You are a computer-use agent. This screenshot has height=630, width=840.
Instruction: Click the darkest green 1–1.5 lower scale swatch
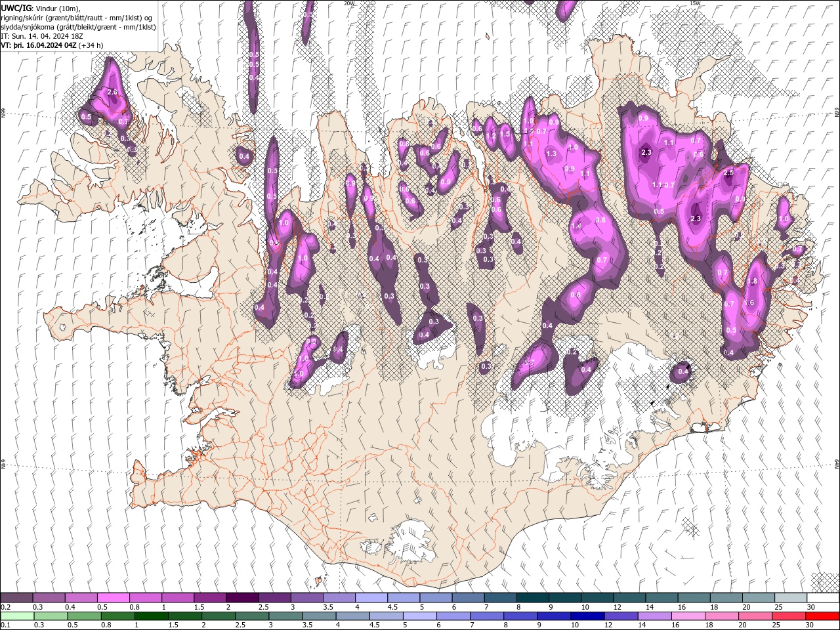[x=152, y=616]
